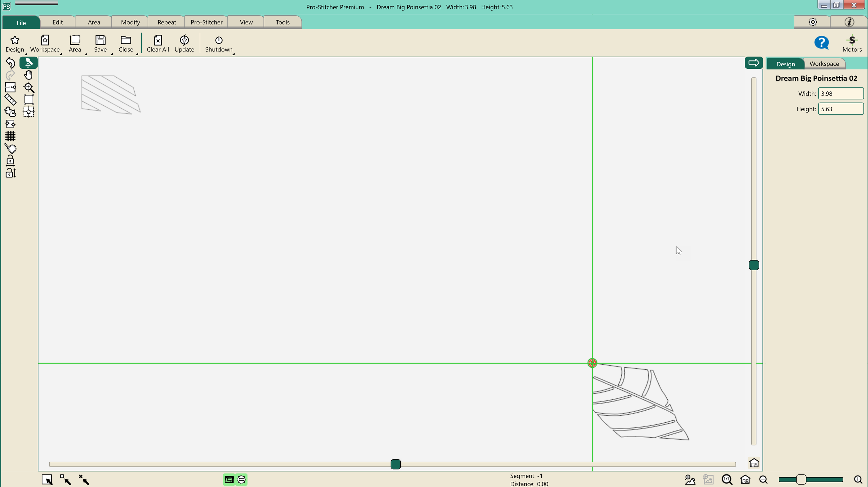Toggle the grid display icon

pos(10,136)
